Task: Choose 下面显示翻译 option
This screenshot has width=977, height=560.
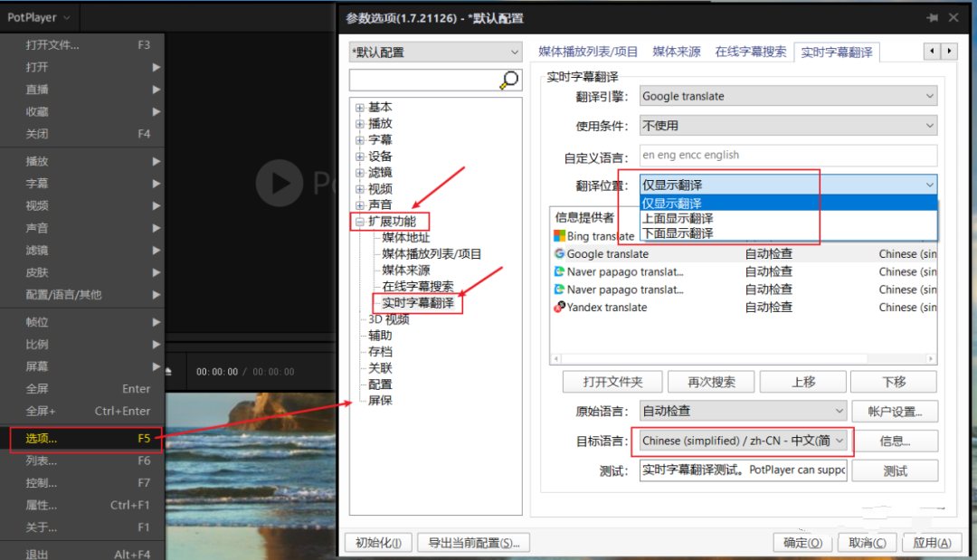Action: pyautogui.click(x=788, y=233)
